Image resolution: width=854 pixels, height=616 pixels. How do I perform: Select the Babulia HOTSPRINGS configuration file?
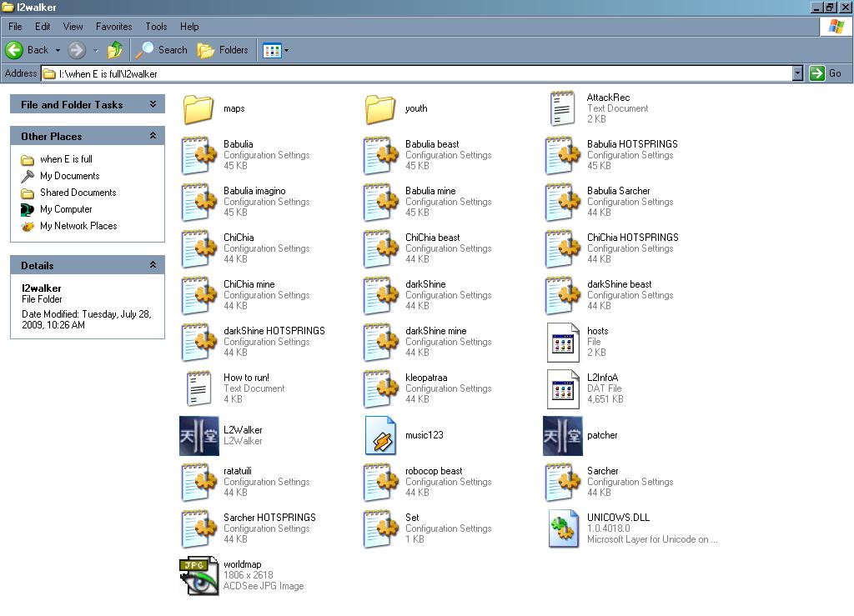(x=563, y=155)
